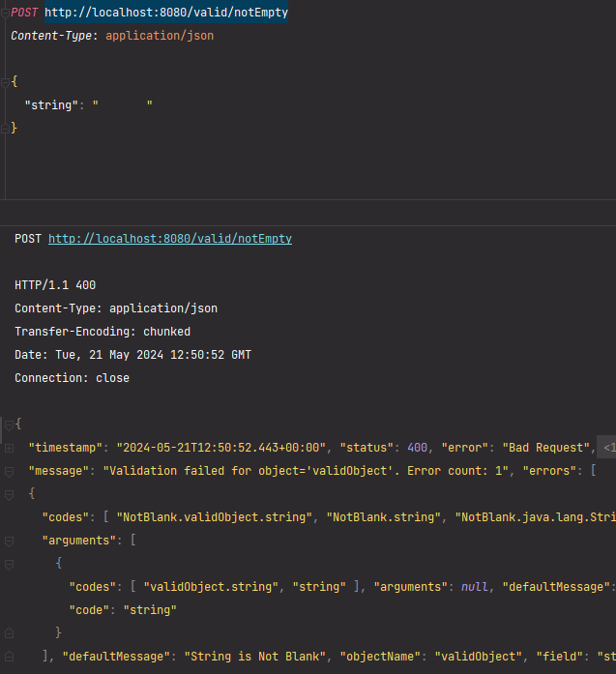Screen dimensions: 616x674
Task: Click the red italic POST method keyword
Action: coord(24,13)
